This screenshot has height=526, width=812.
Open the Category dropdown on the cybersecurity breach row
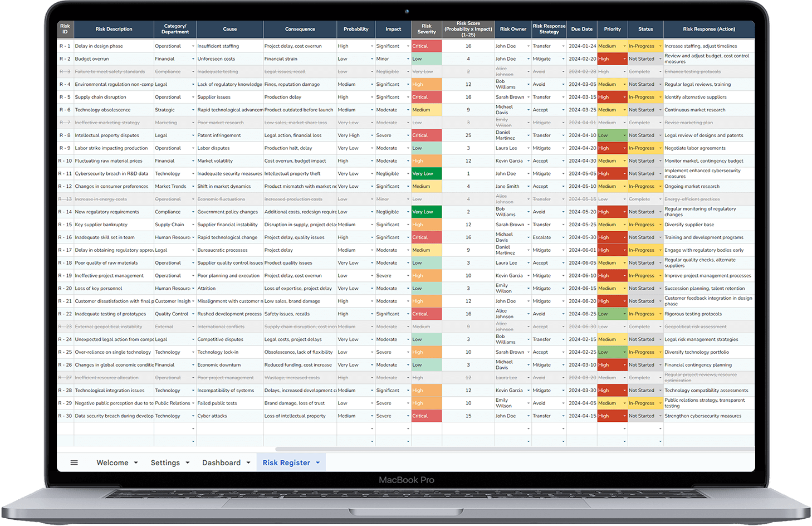[x=192, y=173]
